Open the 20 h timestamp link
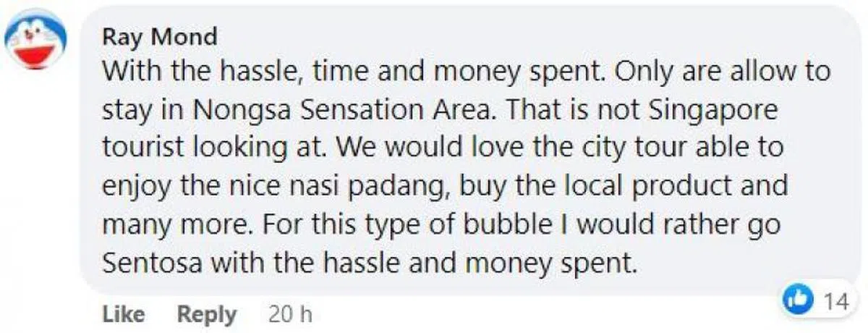This screenshot has height=333, width=868. [289, 315]
